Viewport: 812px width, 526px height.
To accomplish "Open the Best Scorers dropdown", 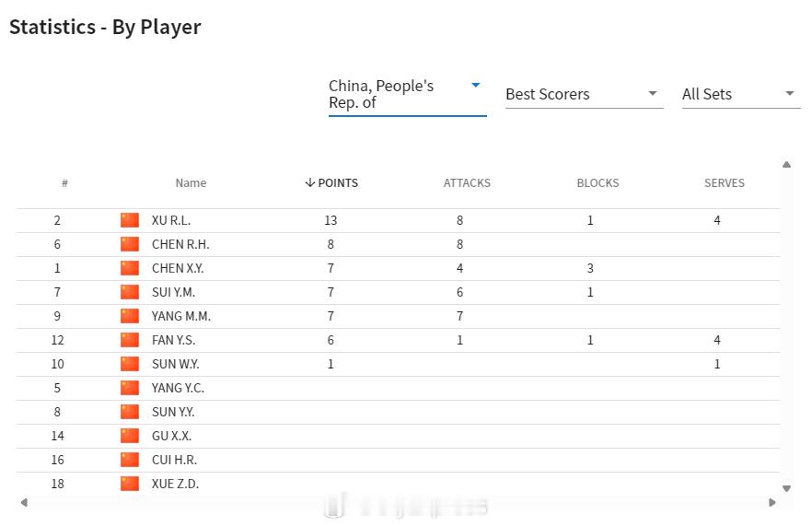I will pos(584,94).
